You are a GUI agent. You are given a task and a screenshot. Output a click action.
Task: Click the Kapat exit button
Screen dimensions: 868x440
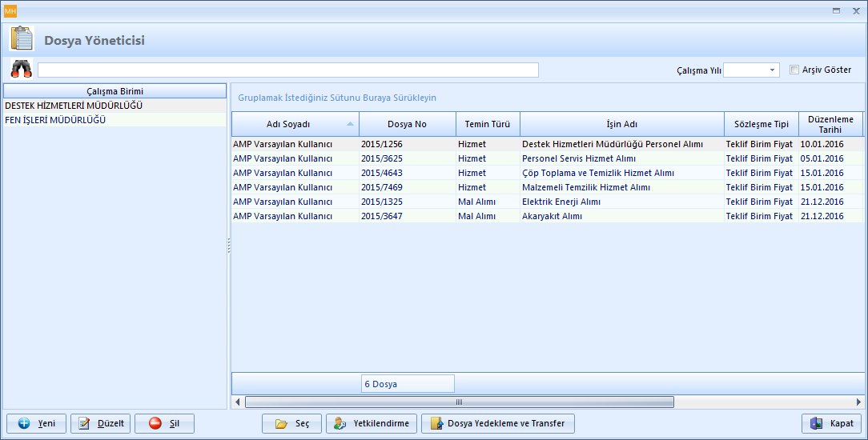click(x=831, y=423)
